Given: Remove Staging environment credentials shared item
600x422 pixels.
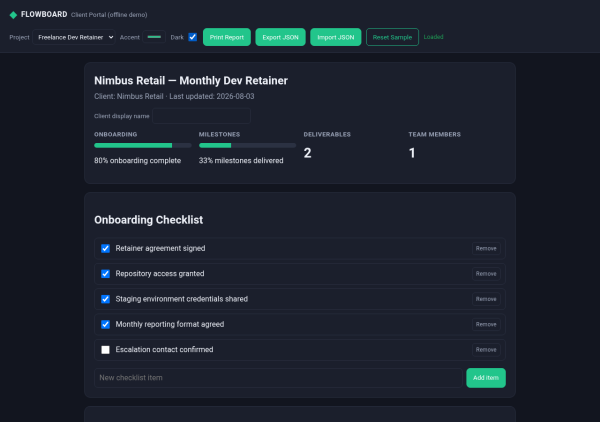Looking at the screenshot, I should 486,299.
